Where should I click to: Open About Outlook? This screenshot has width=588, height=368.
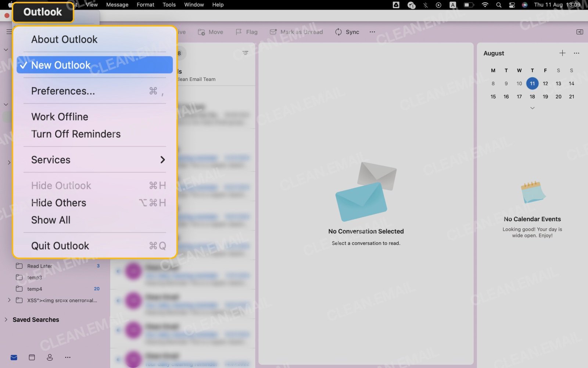[64, 39]
